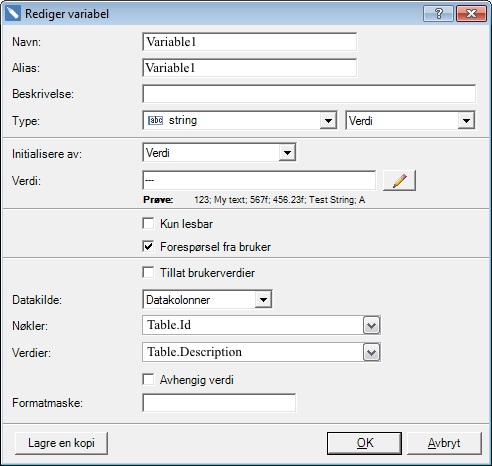The height and width of the screenshot is (466, 492).
Task: Open the Initialisere av dropdown
Action: 287,153
